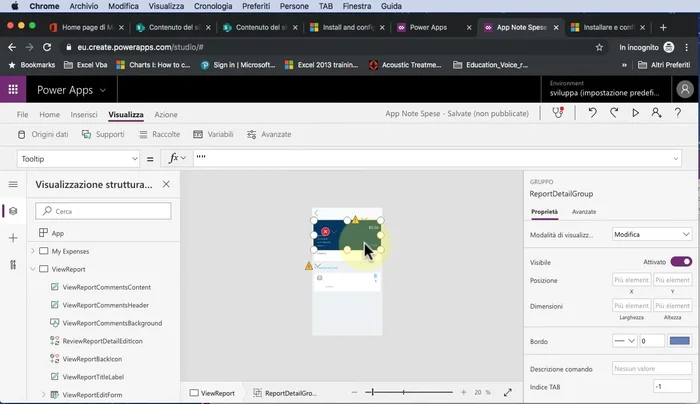This screenshot has height=404, width=700.
Task: Expand the formula bar chevron
Action: 675,158
